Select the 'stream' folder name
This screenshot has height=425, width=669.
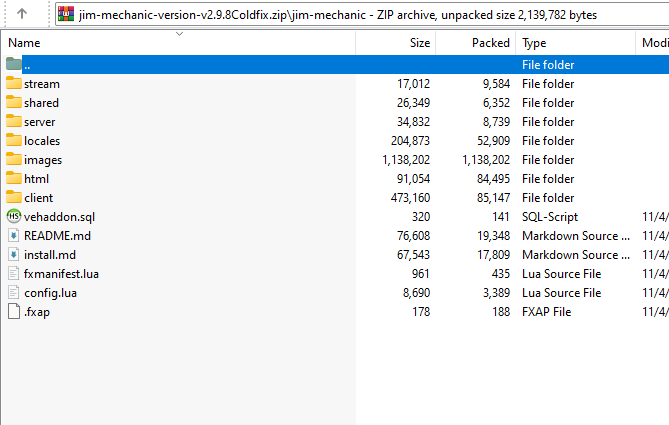pyautogui.click(x=42, y=84)
